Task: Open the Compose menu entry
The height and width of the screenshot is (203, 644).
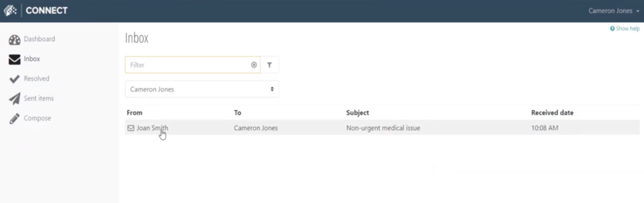Action: tap(37, 118)
